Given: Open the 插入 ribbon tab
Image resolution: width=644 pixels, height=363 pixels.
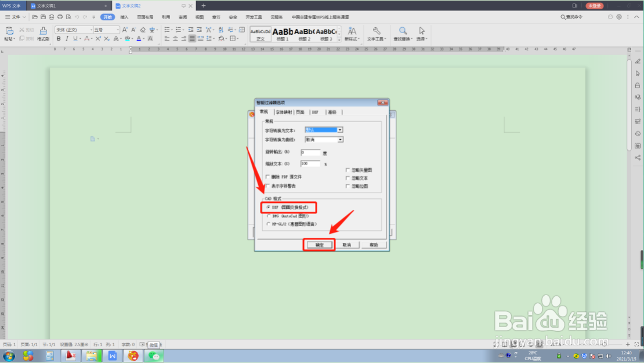Looking at the screenshot, I should click(124, 17).
